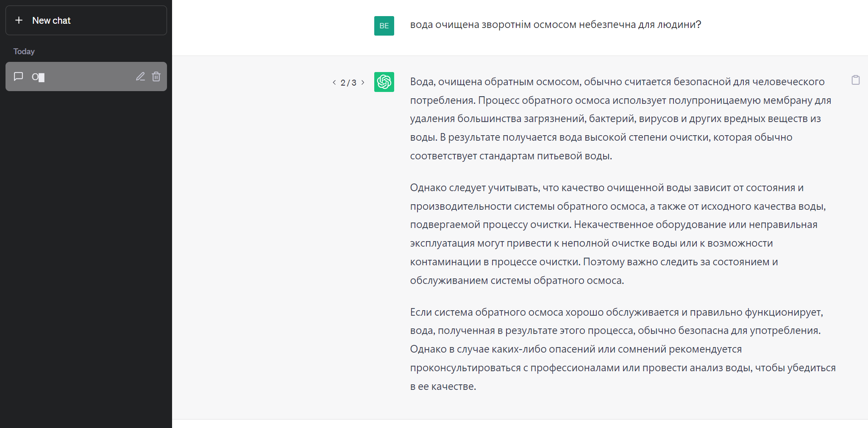868x428 pixels.
Task: Click the Today label in sidebar
Action: (24, 51)
